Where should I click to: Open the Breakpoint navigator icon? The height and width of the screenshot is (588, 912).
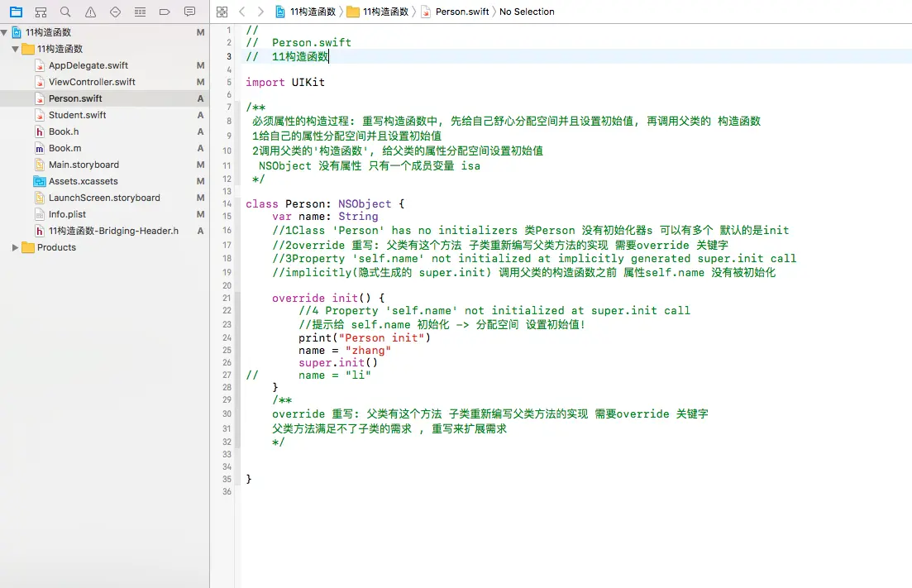click(x=165, y=12)
